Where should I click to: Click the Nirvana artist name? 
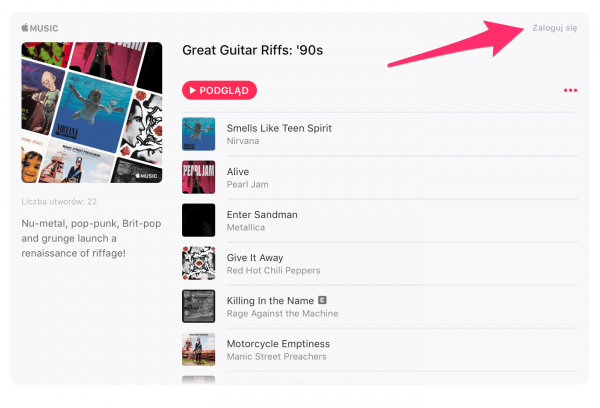coord(243,141)
